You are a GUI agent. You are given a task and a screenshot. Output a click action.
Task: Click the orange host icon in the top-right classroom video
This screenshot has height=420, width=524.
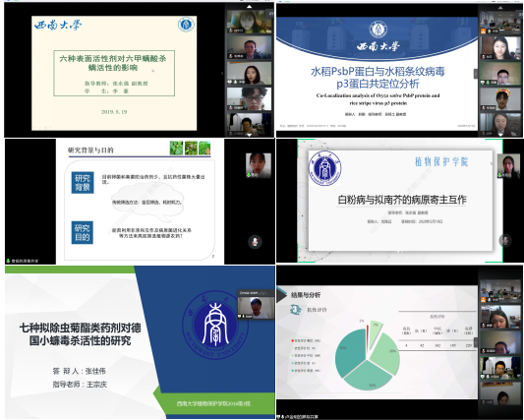click(x=483, y=31)
